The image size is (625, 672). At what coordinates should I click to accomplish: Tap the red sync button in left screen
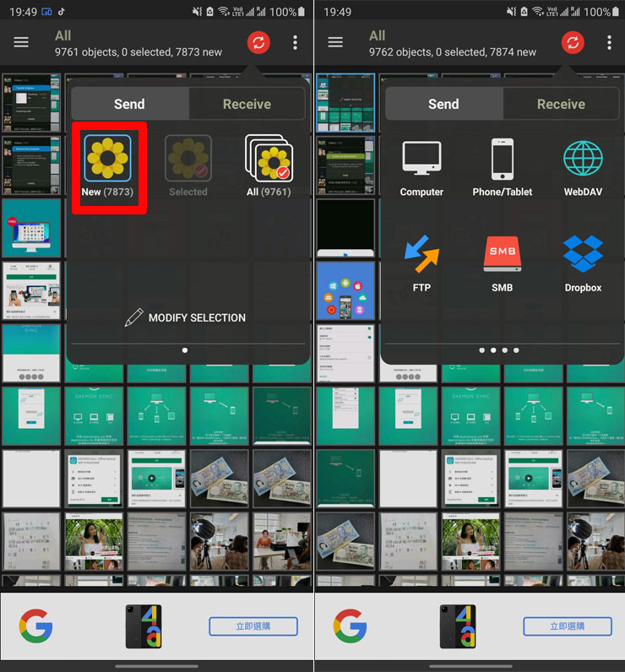coord(258,42)
